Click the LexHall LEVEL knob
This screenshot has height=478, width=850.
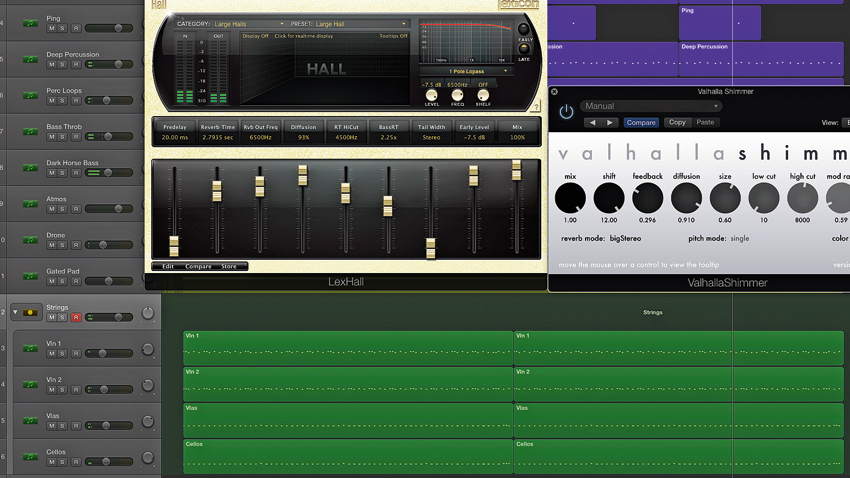click(x=432, y=95)
